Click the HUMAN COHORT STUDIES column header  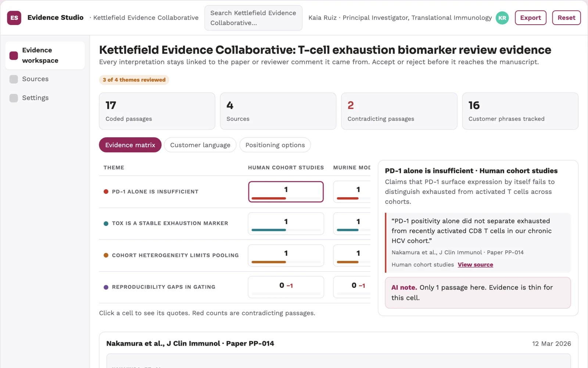pyautogui.click(x=286, y=167)
